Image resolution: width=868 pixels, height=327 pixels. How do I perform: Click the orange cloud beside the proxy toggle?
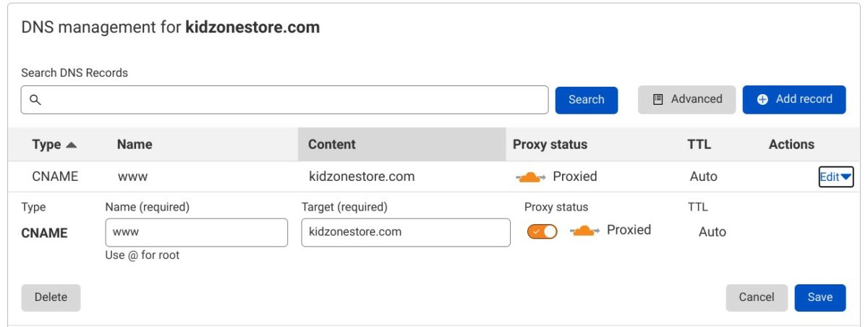tap(585, 231)
